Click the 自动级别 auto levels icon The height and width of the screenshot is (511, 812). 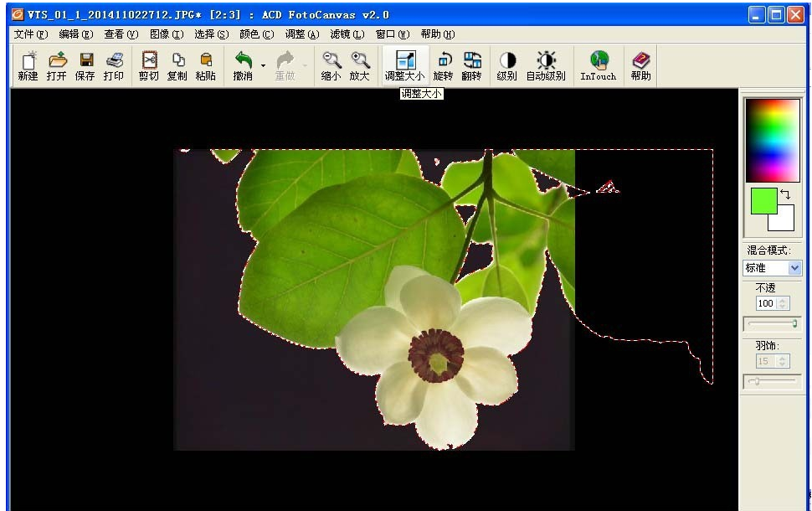point(546,65)
